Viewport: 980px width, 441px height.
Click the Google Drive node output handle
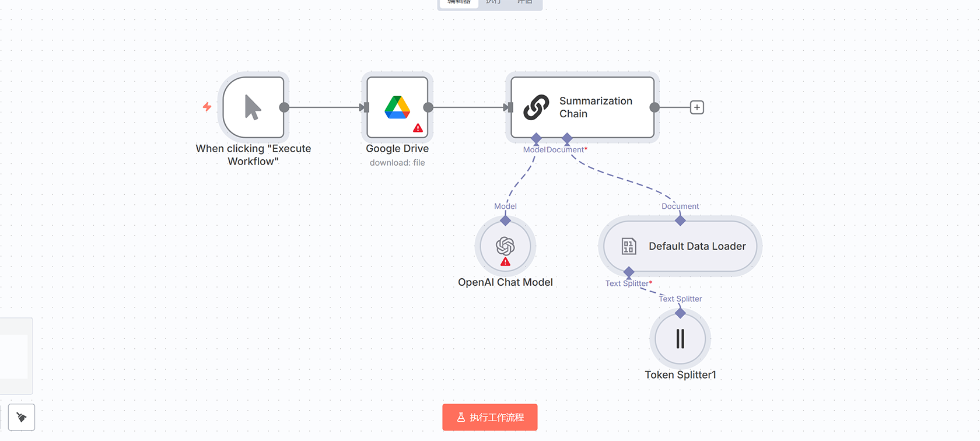coord(428,107)
